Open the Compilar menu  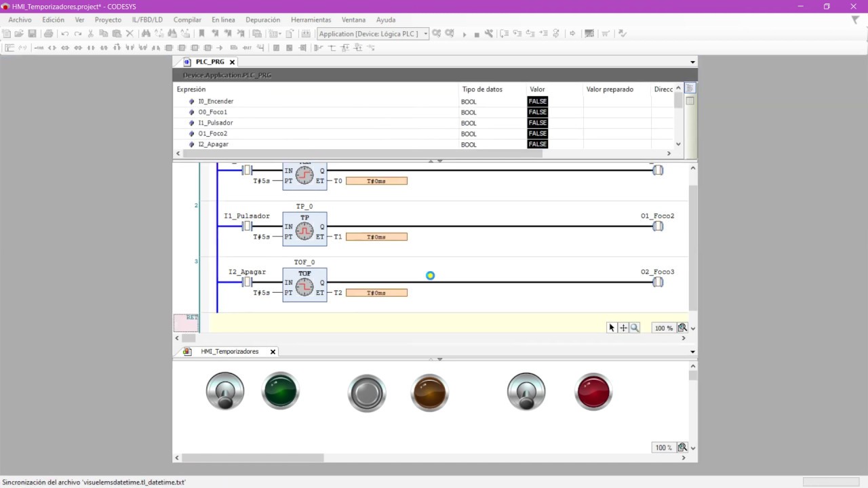click(187, 20)
